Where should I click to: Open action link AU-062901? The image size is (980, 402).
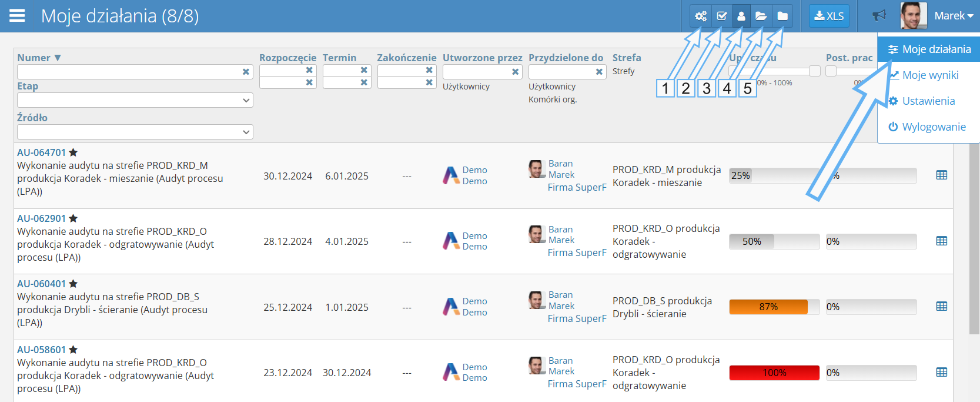(x=41, y=218)
